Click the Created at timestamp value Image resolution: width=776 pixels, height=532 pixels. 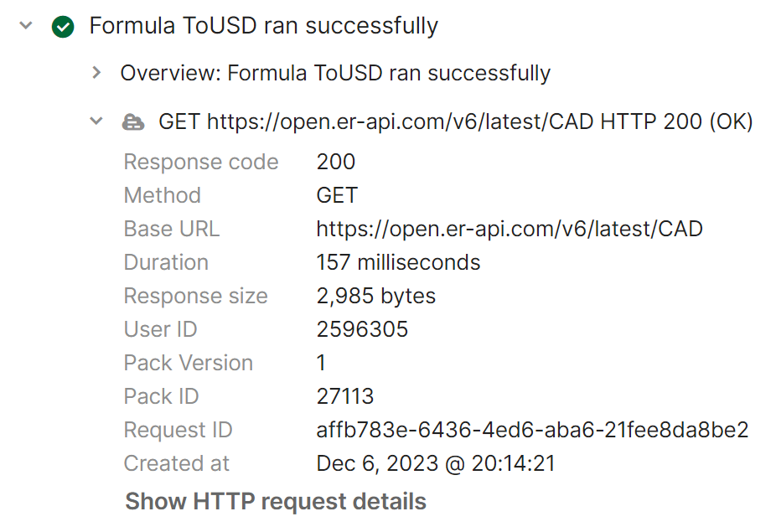(x=436, y=463)
